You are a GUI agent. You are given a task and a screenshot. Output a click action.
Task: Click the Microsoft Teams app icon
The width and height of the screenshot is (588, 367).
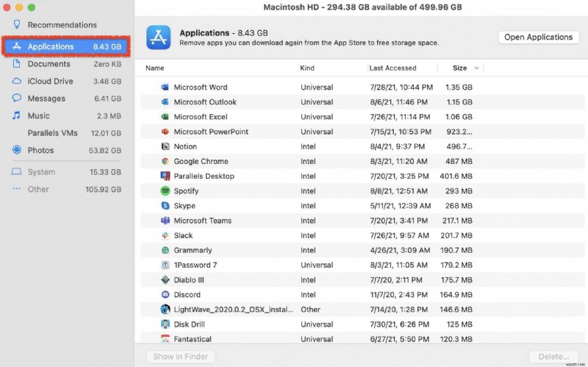165,221
